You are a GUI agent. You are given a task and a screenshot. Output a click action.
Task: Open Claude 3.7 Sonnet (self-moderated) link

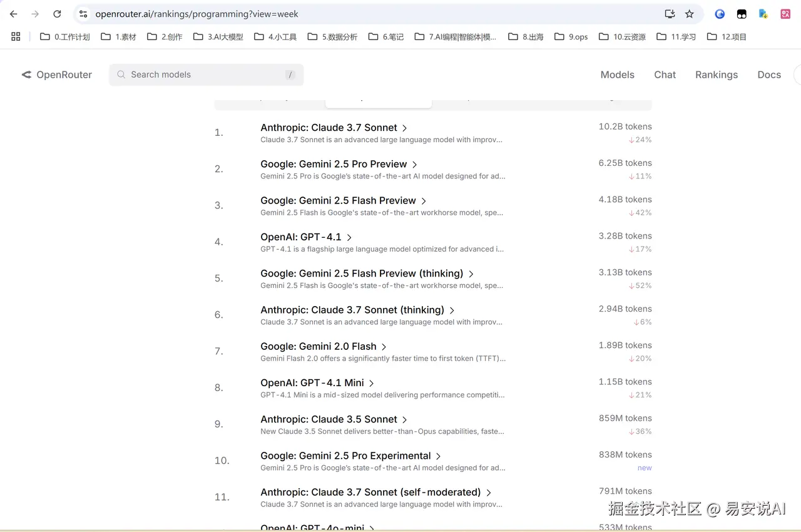pyautogui.click(x=371, y=492)
